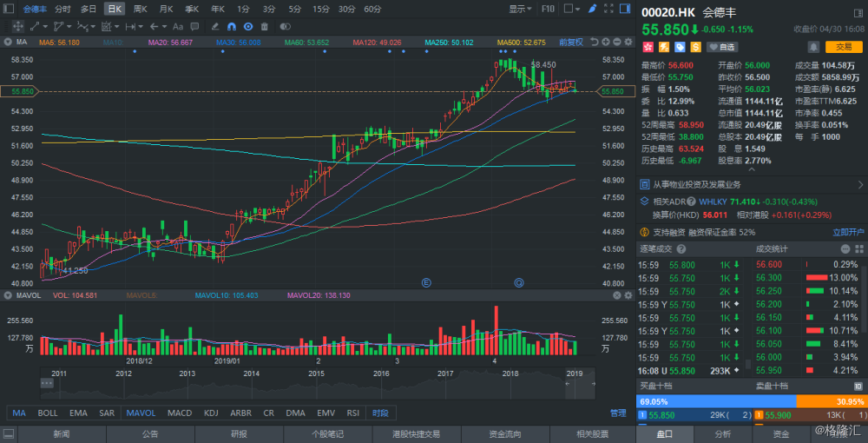The image size is (868, 443).
Task: Switch to 分时 intraday chart tab
Action: pos(62,9)
